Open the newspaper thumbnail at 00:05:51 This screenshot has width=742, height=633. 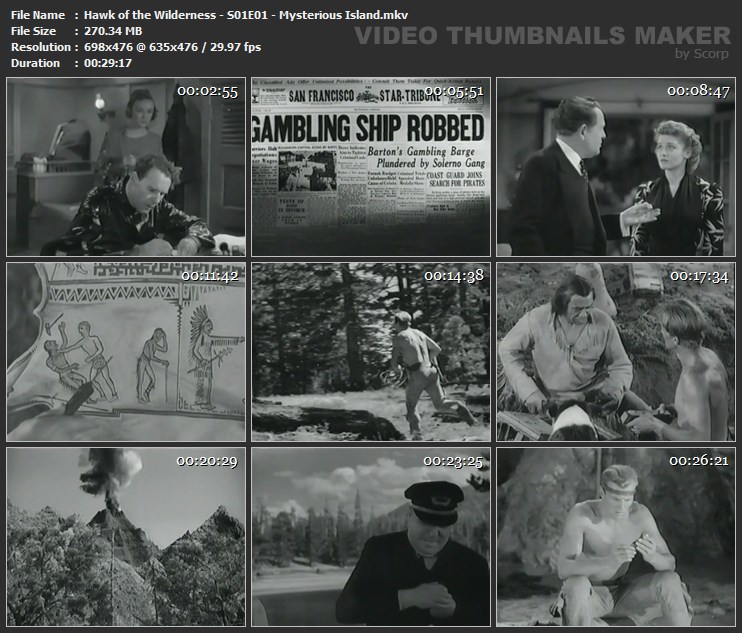tap(371, 167)
